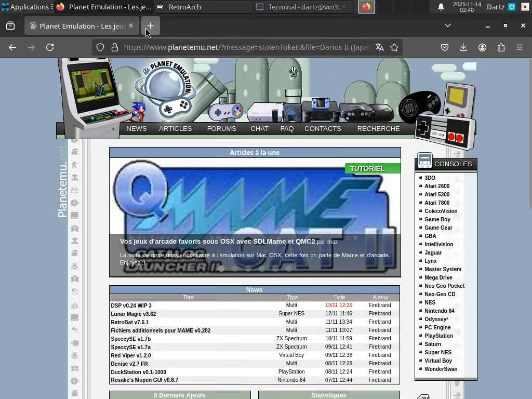Expand the list all tabs chevron
This screenshot has height=399, width=532.
coord(448,25)
